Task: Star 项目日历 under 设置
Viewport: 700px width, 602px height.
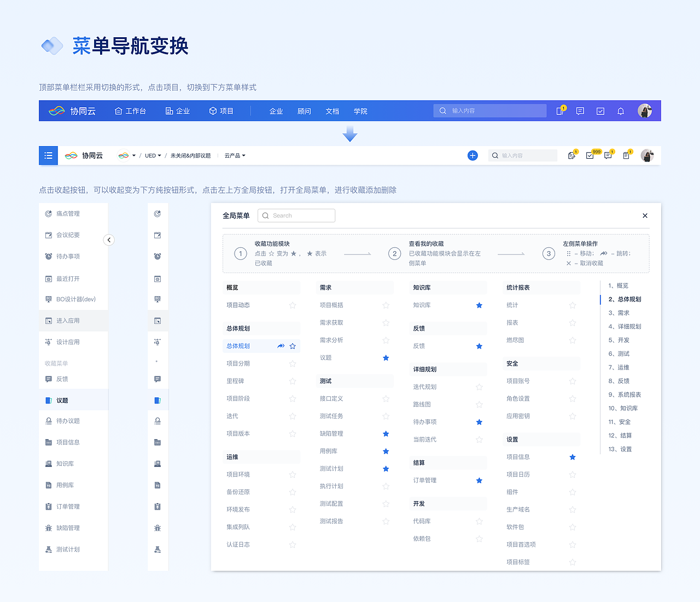Action: point(573,474)
